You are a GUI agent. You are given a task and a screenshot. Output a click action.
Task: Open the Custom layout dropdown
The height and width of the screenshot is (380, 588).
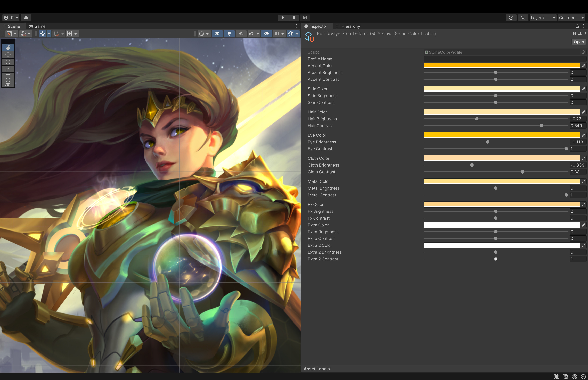(571, 18)
